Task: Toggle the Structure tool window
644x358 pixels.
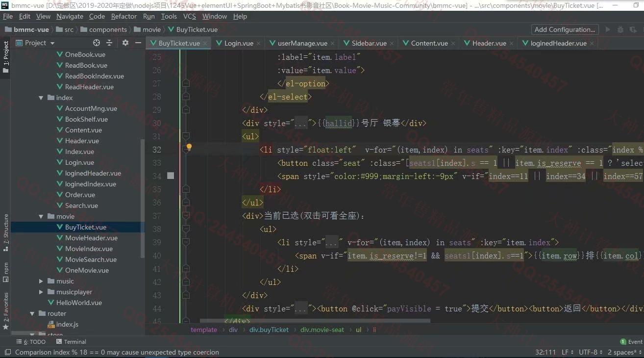Action: (6, 233)
